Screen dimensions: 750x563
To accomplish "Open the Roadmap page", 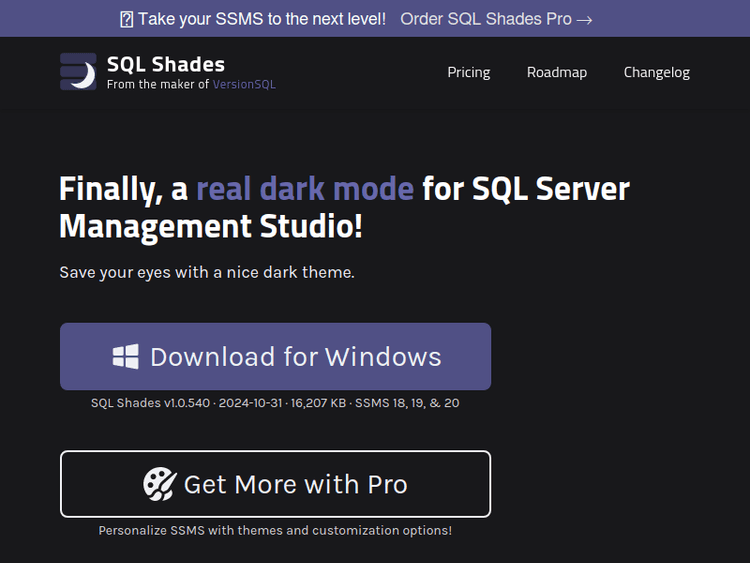I will 557,72.
